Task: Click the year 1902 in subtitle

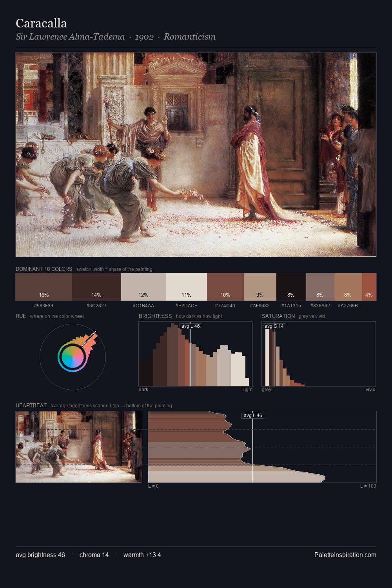Action: (x=144, y=37)
